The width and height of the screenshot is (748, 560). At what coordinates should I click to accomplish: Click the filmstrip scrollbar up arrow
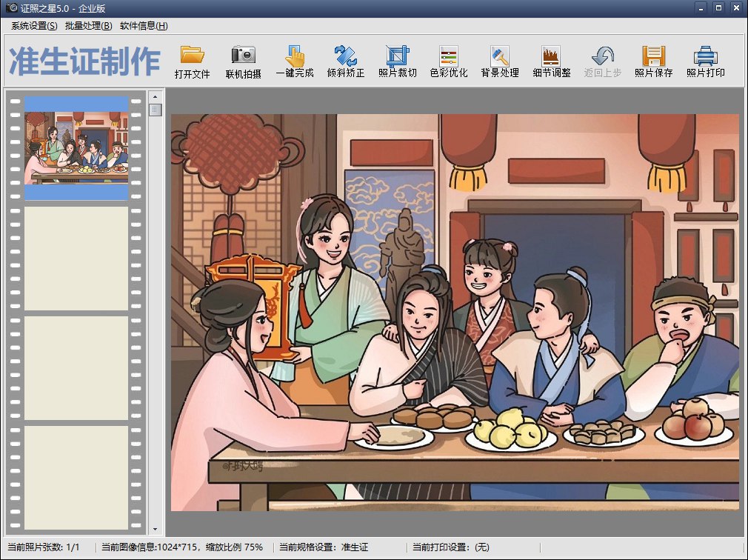[x=155, y=96]
